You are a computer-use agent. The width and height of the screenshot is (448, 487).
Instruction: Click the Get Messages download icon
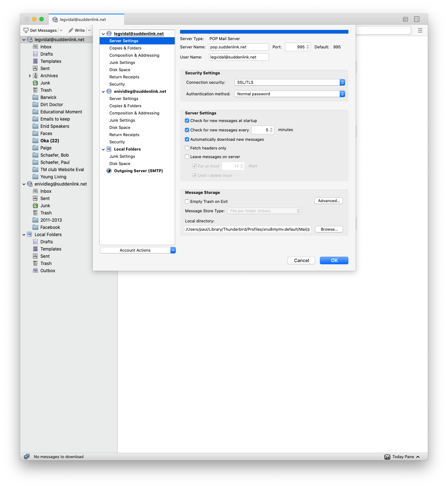[x=26, y=30]
